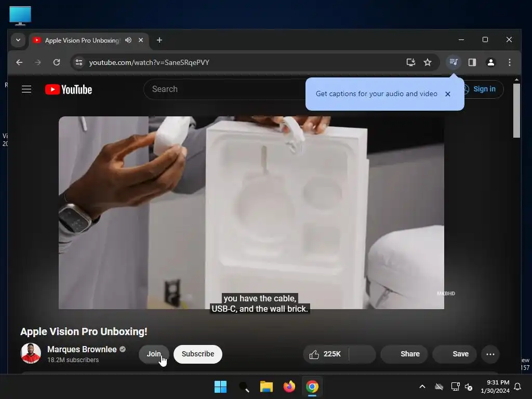Select the desktop monitor icon
Image resolution: width=532 pixels, height=399 pixels.
[20, 16]
